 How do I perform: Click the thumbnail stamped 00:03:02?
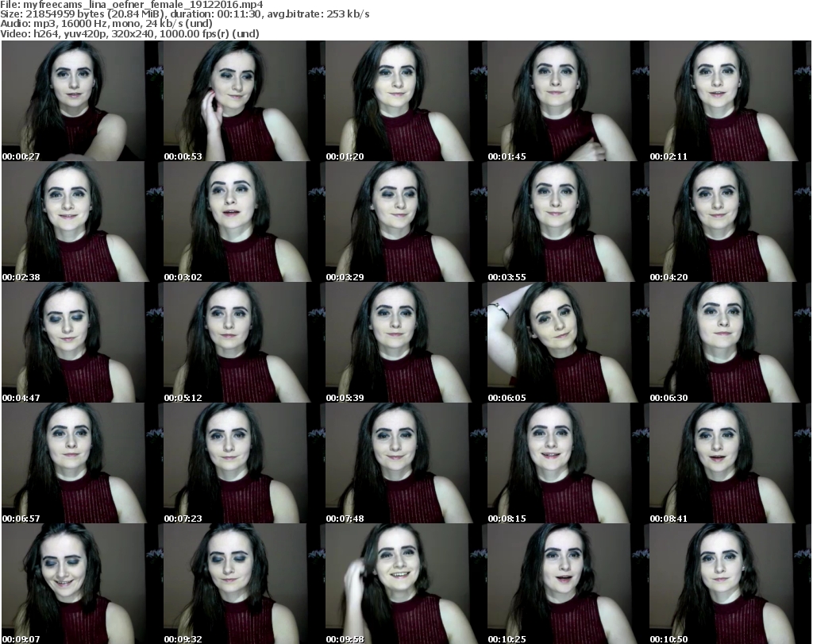pos(243,222)
